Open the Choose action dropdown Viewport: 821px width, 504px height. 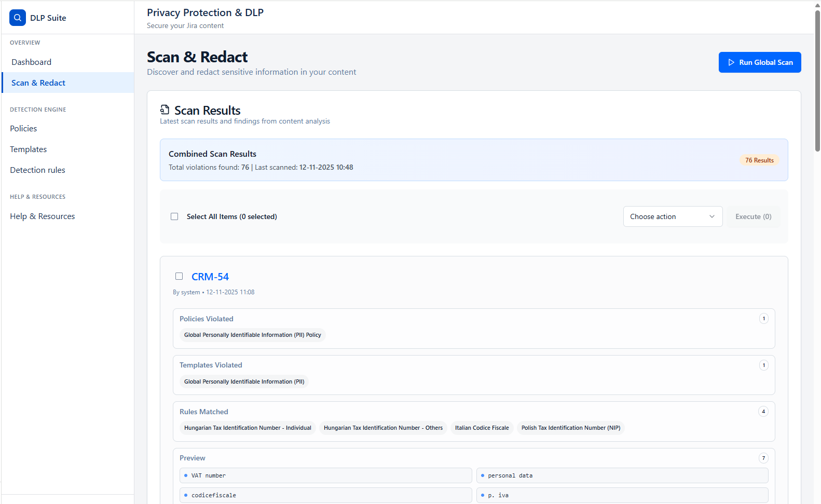[x=672, y=216]
